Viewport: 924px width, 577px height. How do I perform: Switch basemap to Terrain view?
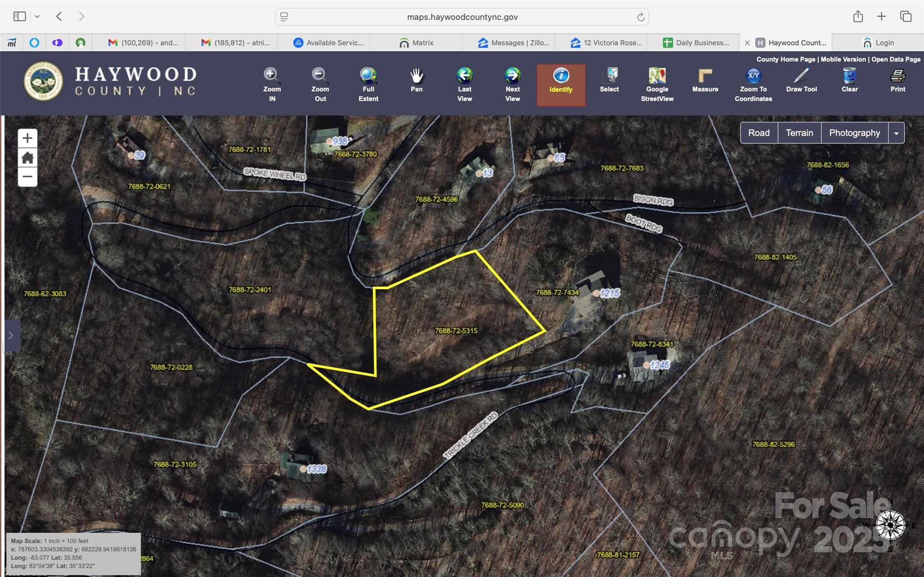799,133
